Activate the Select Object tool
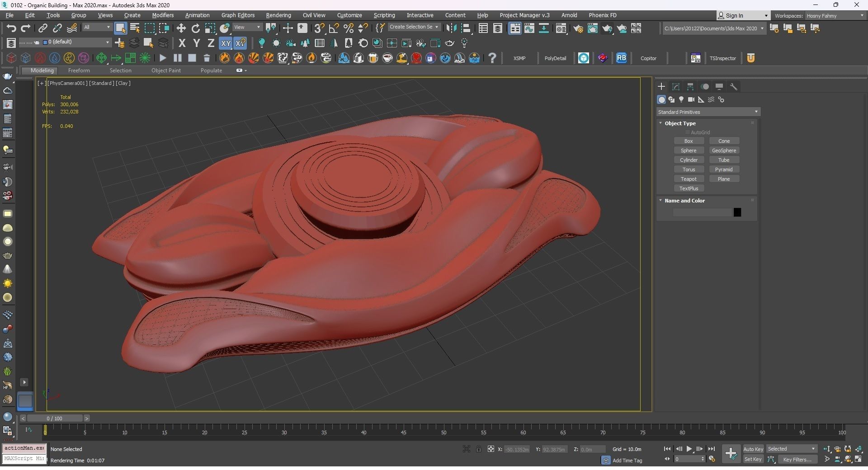This screenshot has height=470, width=868. point(120,28)
